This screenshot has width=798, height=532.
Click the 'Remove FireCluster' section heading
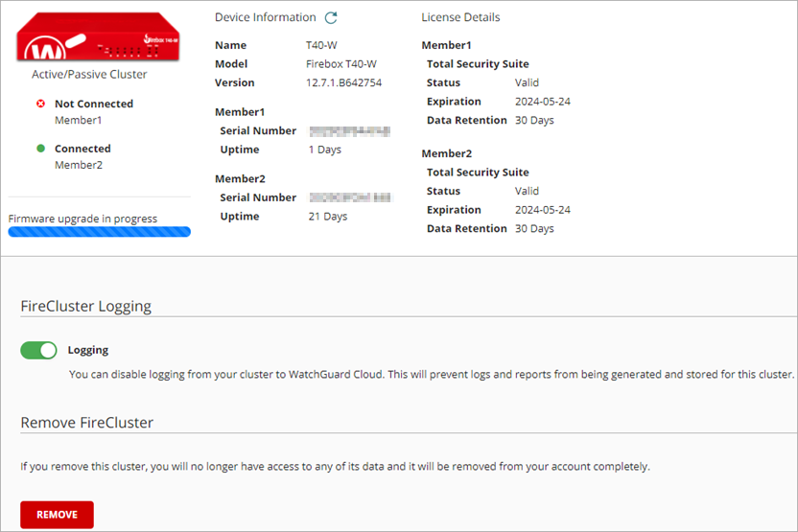pos(87,423)
